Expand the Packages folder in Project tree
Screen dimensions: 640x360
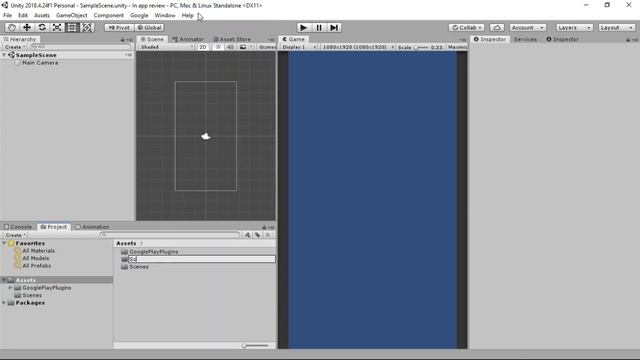point(4,303)
